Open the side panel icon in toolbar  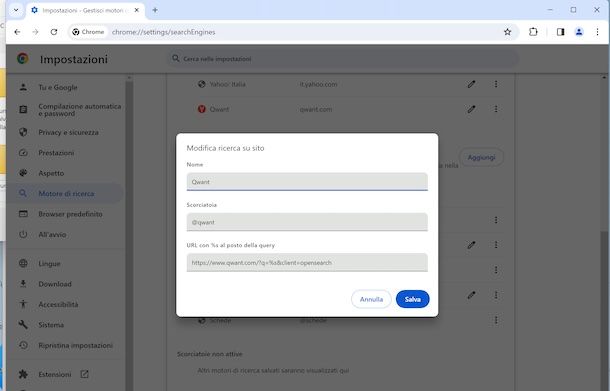tap(560, 32)
